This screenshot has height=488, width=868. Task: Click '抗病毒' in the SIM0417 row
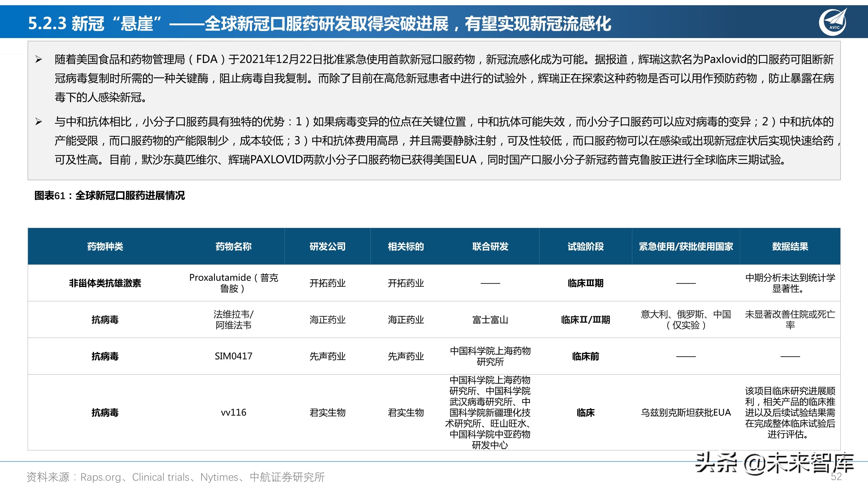(105, 356)
